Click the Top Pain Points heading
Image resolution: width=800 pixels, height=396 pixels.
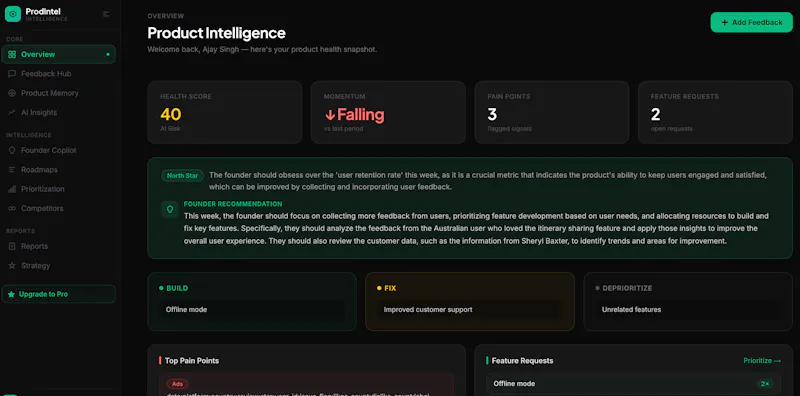[192, 361]
